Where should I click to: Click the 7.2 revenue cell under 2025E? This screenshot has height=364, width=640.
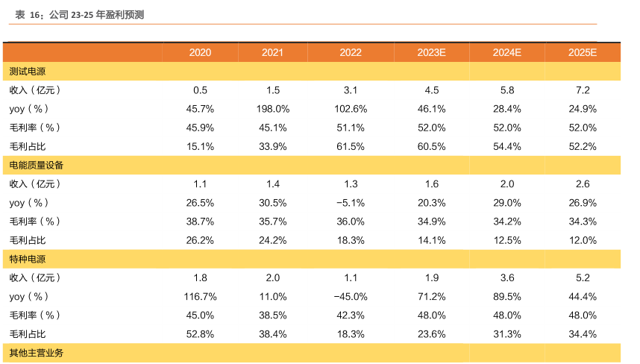pos(583,90)
